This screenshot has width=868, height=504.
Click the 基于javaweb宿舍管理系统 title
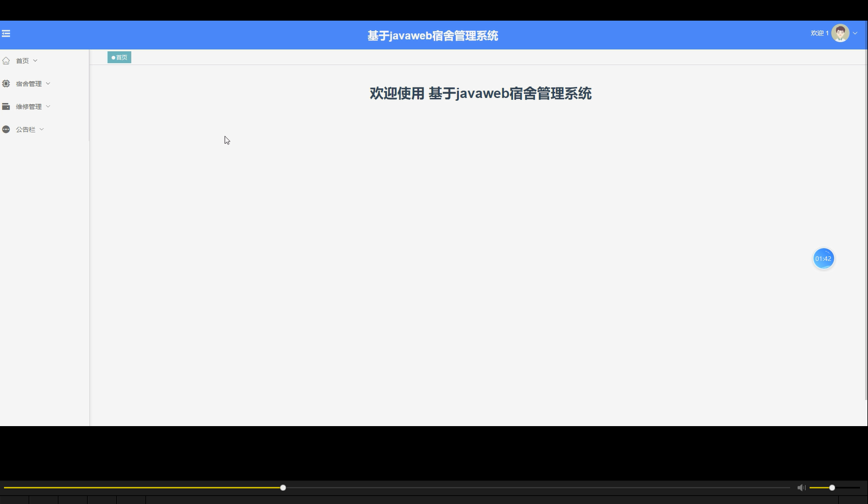click(x=432, y=36)
